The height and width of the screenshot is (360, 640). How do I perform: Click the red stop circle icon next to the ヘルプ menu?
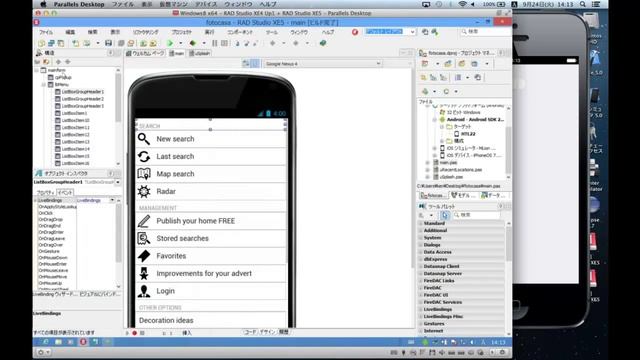click(355, 32)
